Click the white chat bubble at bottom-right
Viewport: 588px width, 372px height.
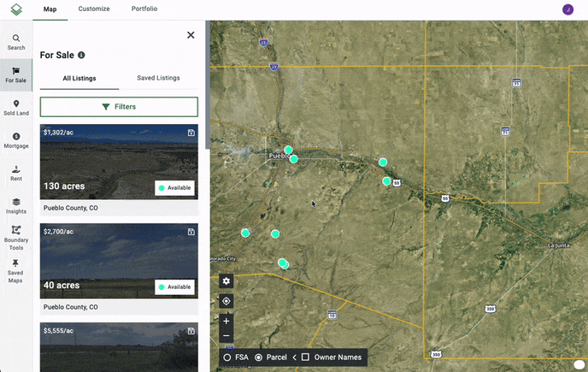click(x=579, y=364)
